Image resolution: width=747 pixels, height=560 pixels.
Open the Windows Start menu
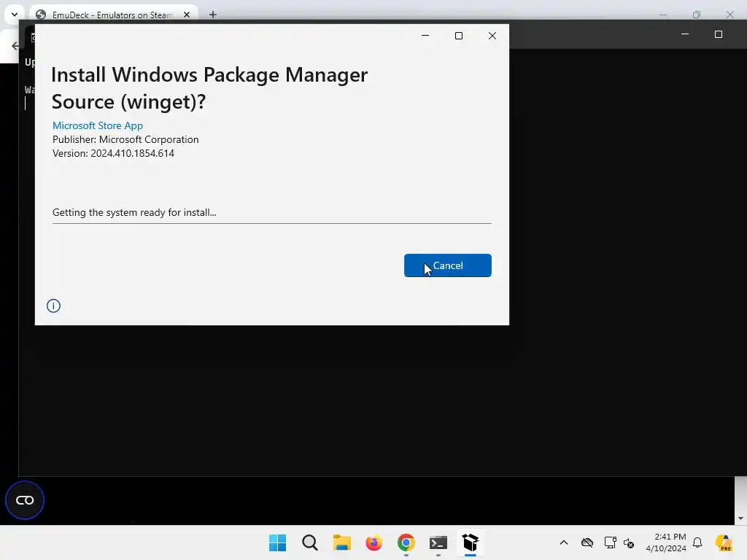278,542
